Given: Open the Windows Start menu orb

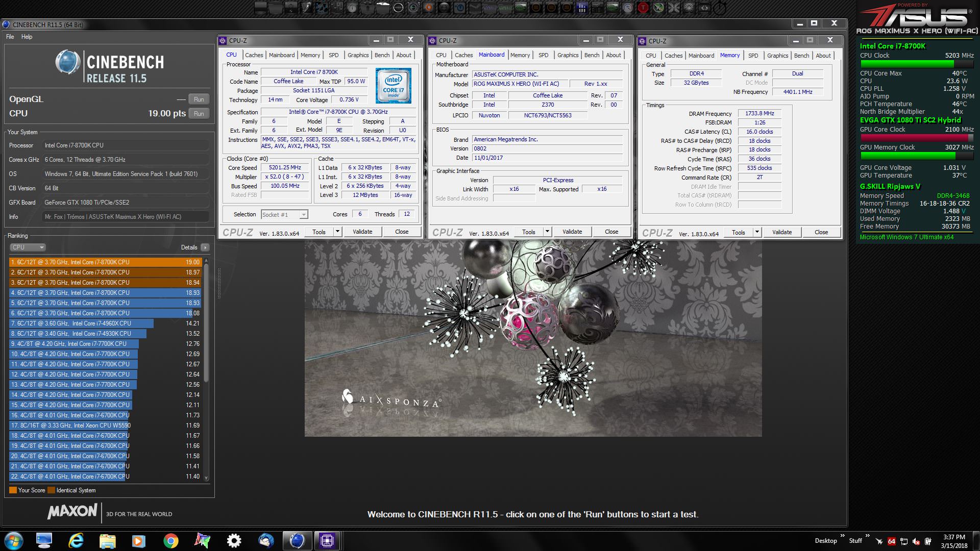Looking at the screenshot, I should point(14,541).
